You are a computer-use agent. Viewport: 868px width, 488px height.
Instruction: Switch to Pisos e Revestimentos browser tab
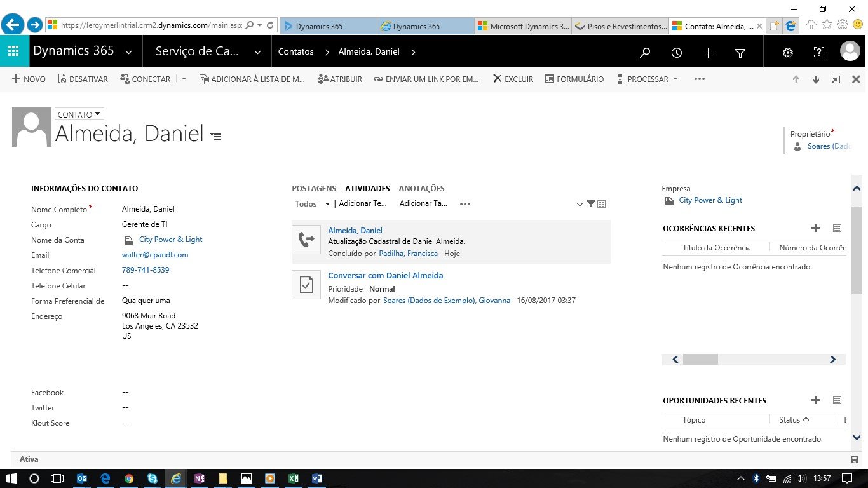click(x=620, y=27)
